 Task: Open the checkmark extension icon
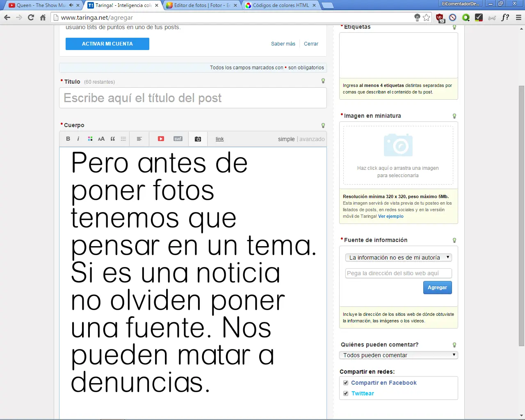pos(479,18)
